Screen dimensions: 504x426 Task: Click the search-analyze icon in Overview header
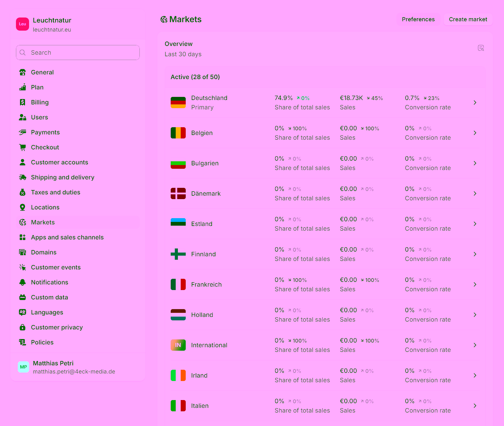(x=481, y=48)
